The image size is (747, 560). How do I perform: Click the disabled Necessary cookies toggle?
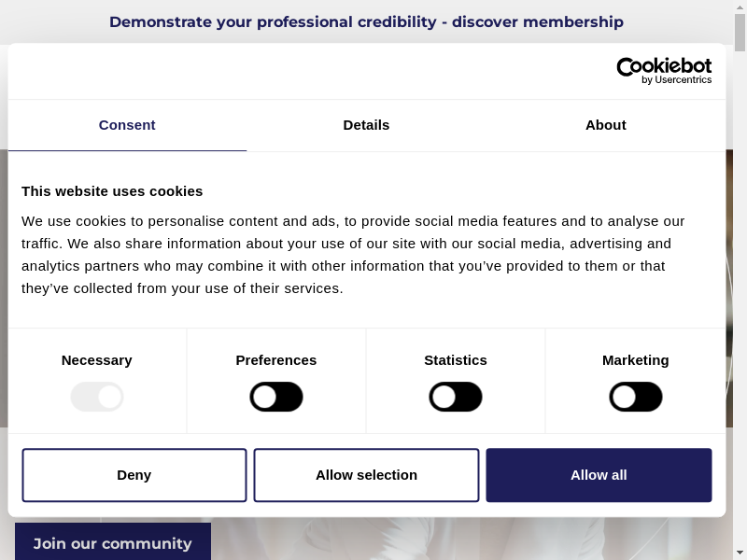click(x=97, y=397)
